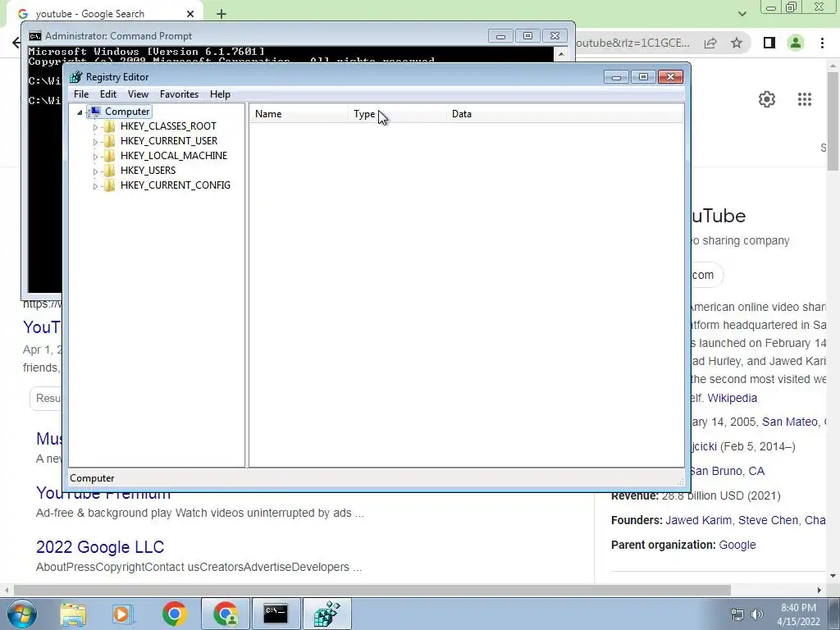Open the Google parent organization link

click(737, 545)
